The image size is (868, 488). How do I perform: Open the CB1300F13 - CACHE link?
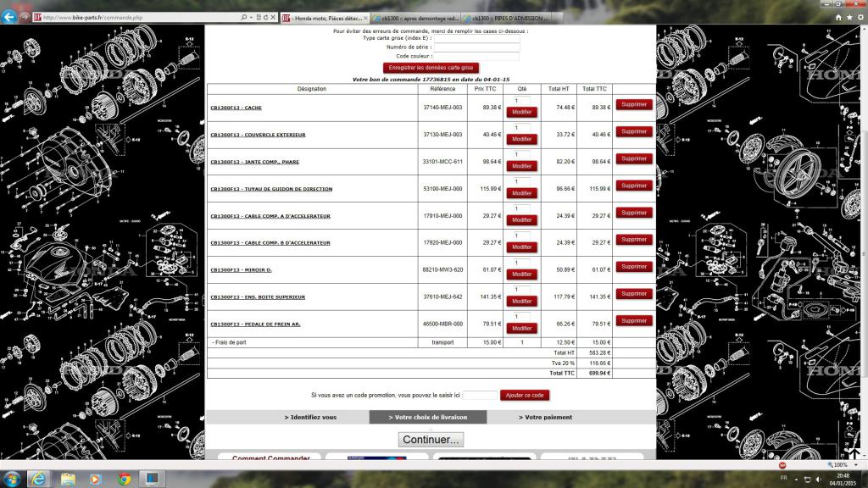pyautogui.click(x=236, y=108)
